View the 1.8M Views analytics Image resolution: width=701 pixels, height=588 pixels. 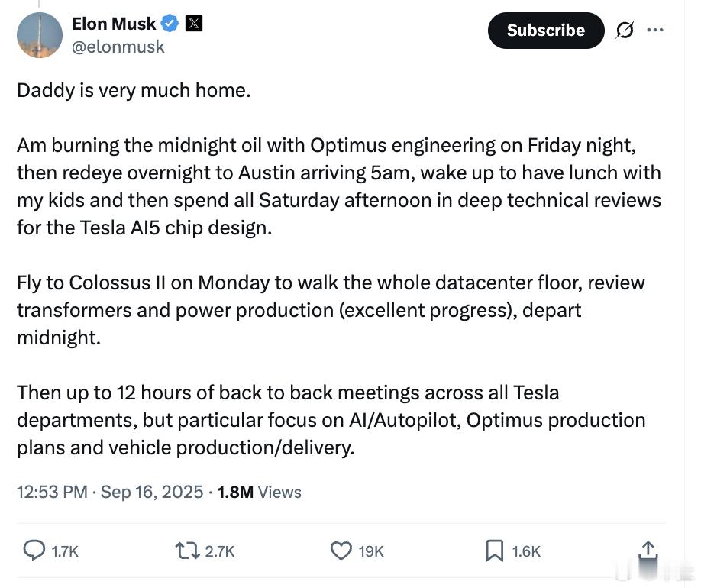click(x=260, y=492)
